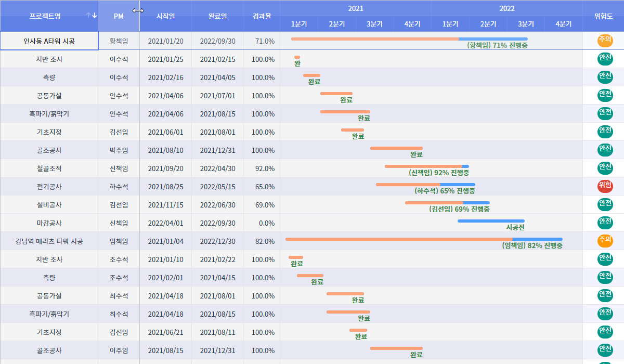This screenshot has height=364, width=624.
Task: Collapse the descending sort arrow in 프로젝트명 column
Action: click(x=95, y=15)
